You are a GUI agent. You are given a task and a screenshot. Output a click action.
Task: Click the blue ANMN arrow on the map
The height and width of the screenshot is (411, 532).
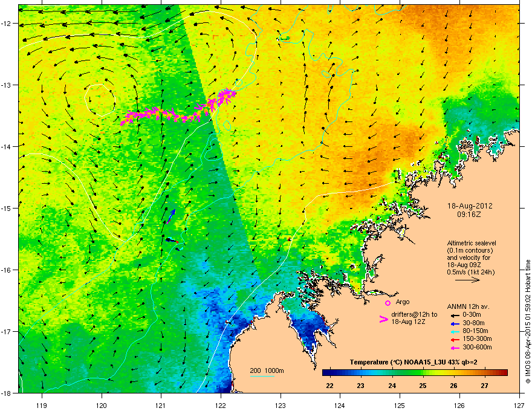171,216
